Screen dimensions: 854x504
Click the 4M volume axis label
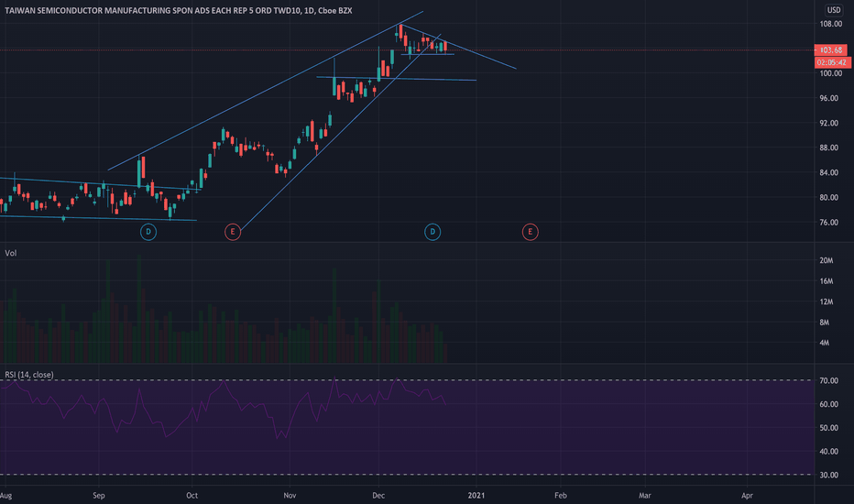(x=824, y=343)
